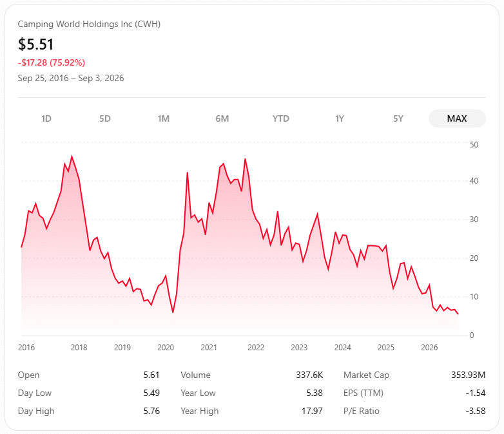Click the 2021 x-axis label

pos(209,347)
